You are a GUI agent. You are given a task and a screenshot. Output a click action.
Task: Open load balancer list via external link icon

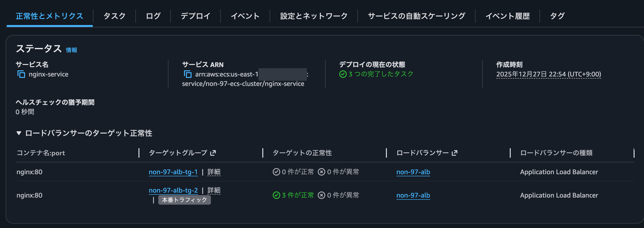tap(455, 152)
